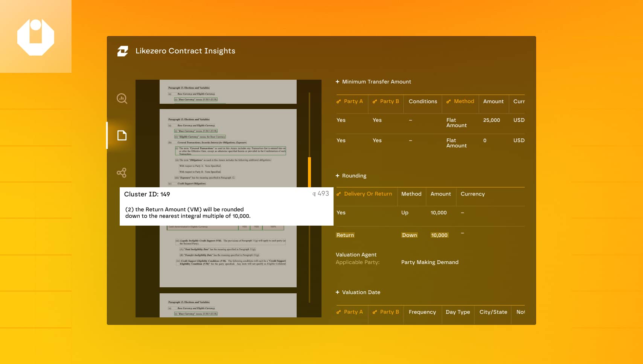The height and width of the screenshot is (364, 643).
Task: Select the 25,000 amount cell
Action: coord(491,120)
